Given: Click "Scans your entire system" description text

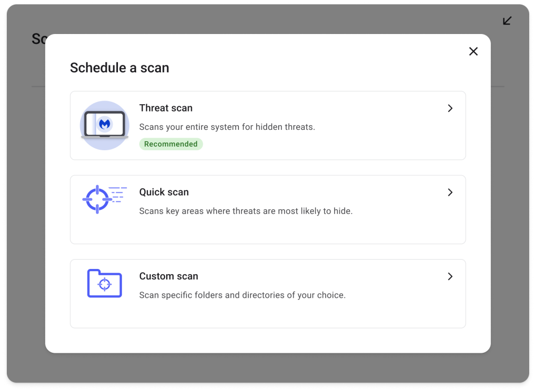Looking at the screenshot, I should (227, 127).
